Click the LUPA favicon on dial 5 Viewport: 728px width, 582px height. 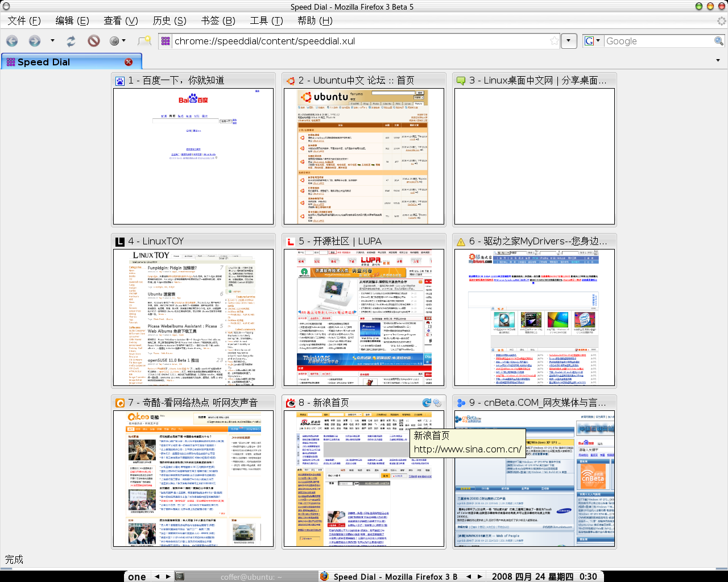point(291,242)
